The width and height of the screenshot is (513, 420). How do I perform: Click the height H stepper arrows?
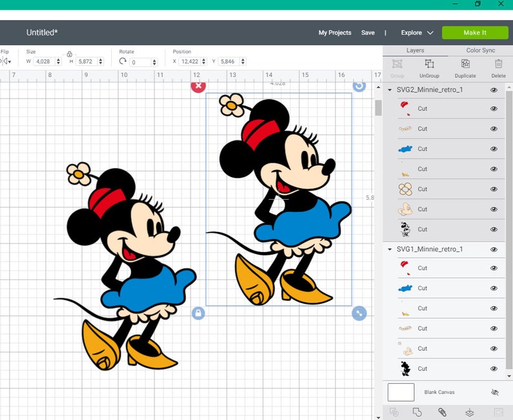pos(100,61)
